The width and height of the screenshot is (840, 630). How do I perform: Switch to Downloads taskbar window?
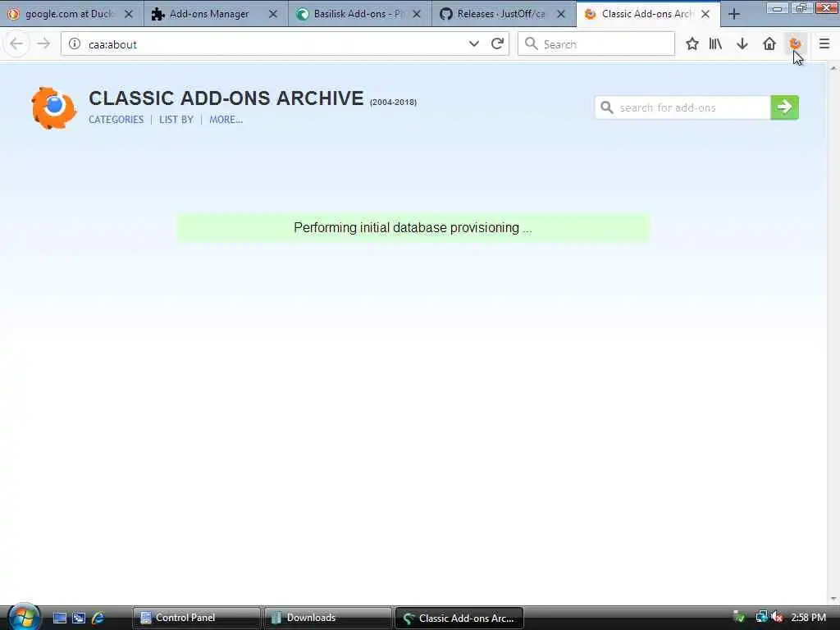pos(328,618)
